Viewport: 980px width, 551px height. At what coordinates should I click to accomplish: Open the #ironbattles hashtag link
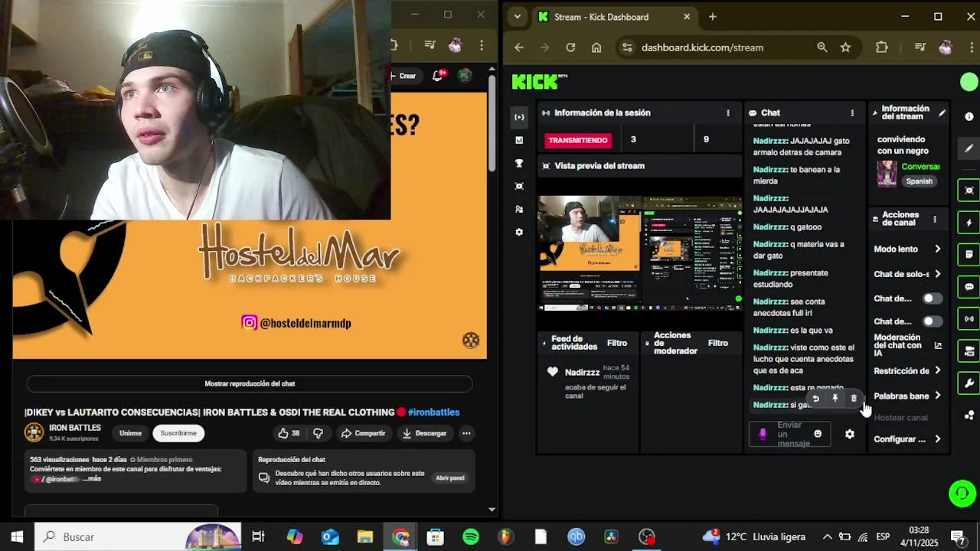pyautogui.click(x=433, y=412)
